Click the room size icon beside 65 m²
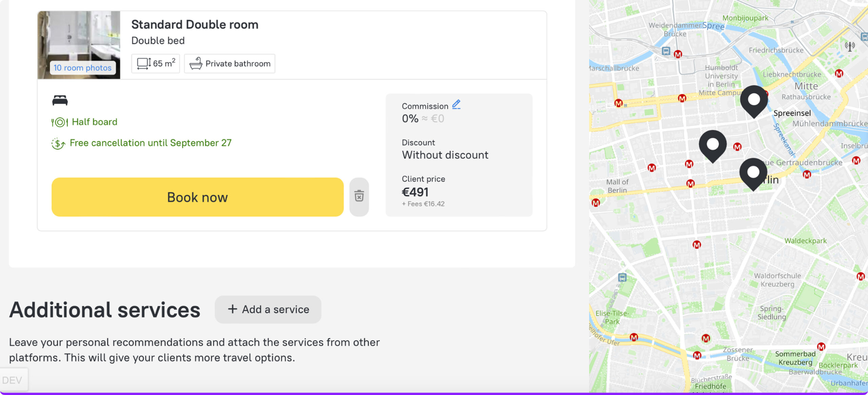868x395 pixels. click(144, 63)
